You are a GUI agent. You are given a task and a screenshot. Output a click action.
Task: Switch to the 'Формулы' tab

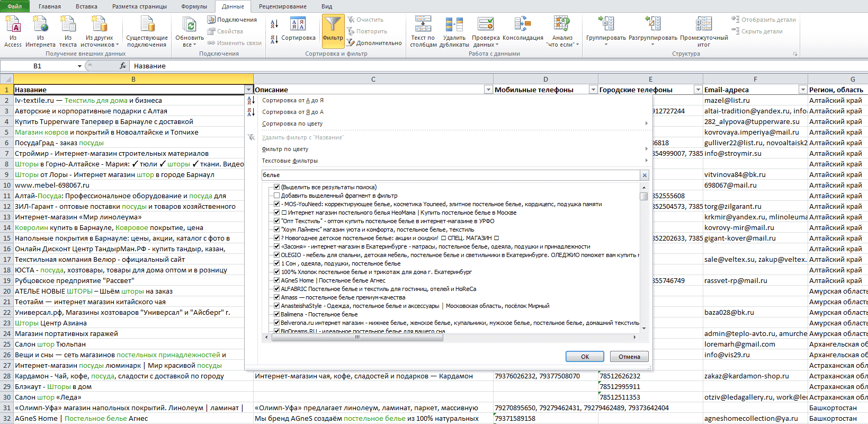coord(194,6)
